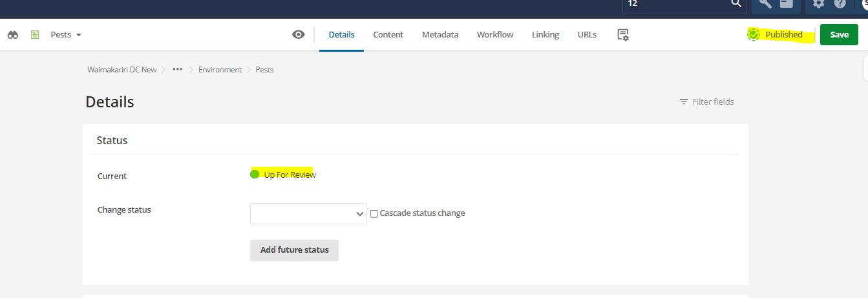Open the Change status dropdown
This screenshot has height=298, width=868.
click(x=308, y=214)
